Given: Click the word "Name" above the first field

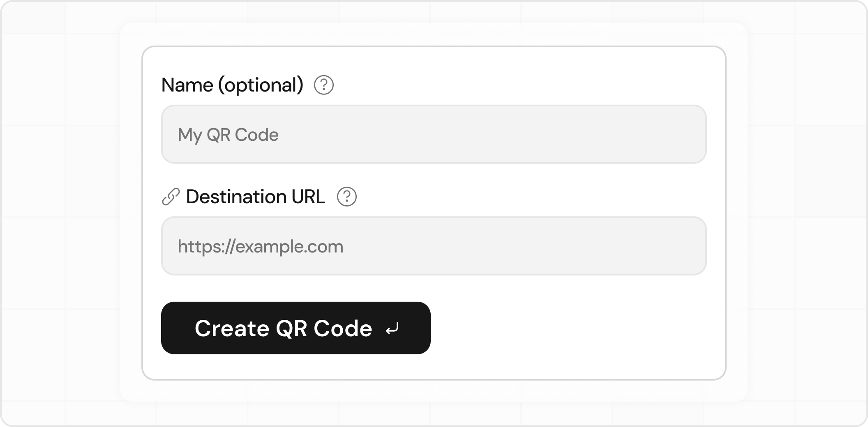Looking at the screenshot, I should (x=187, y=85).
